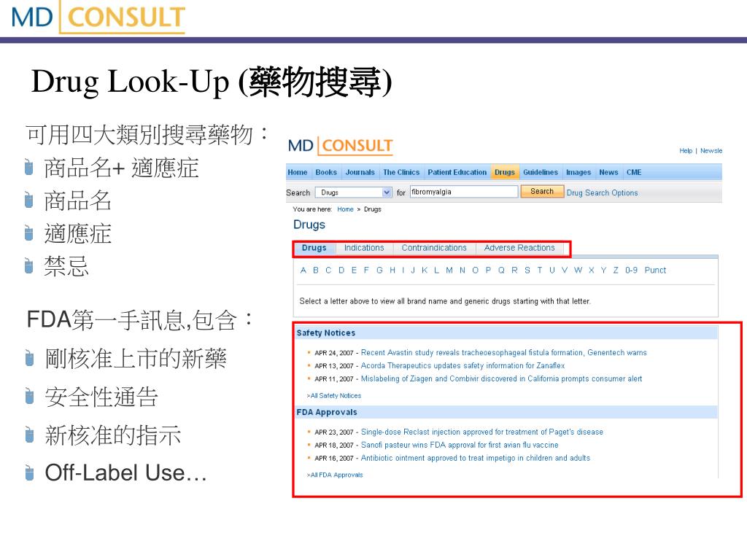Switch to the Indications tab

(x=364, y=248)
